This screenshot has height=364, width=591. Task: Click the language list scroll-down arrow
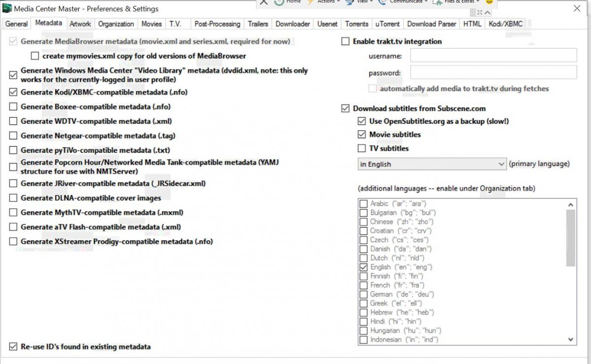571,339
